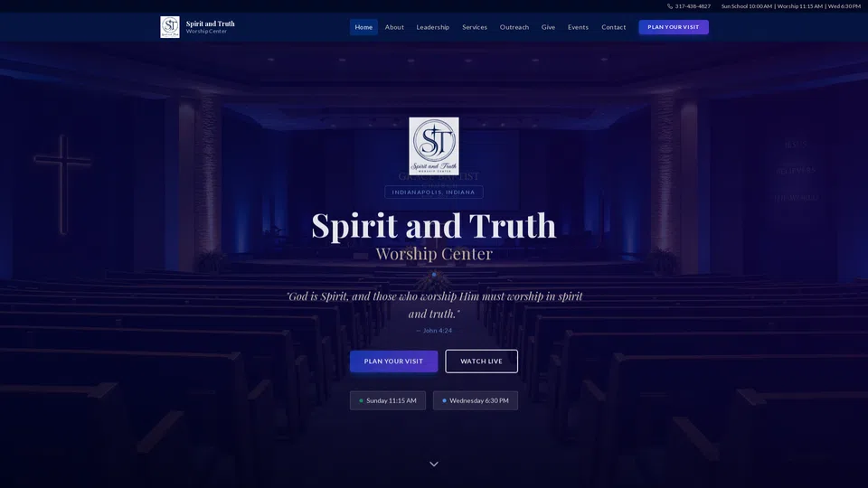The height and width of the screenshot is (488, 868).
Task: Click the Sun School 10:00 AM schedule text
Action: pyautogui.click(x=746, y=6)
